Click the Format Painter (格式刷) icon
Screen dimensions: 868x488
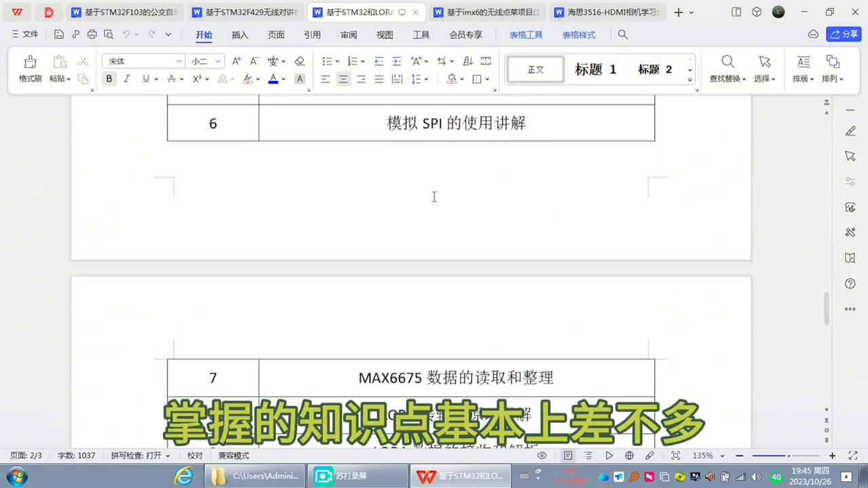(x=30, y=62)
